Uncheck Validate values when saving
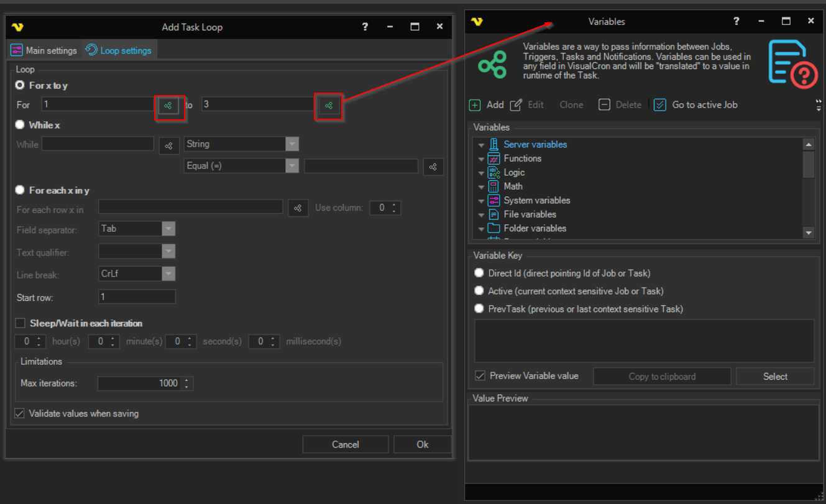 point(20,413)
